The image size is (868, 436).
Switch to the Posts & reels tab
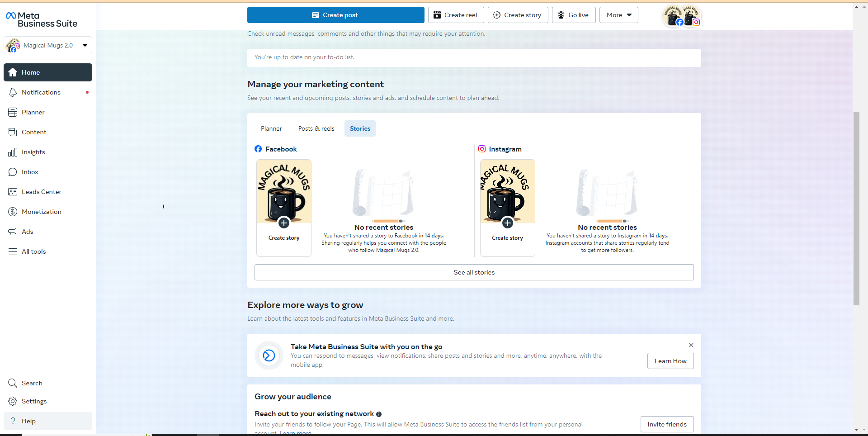316,128
